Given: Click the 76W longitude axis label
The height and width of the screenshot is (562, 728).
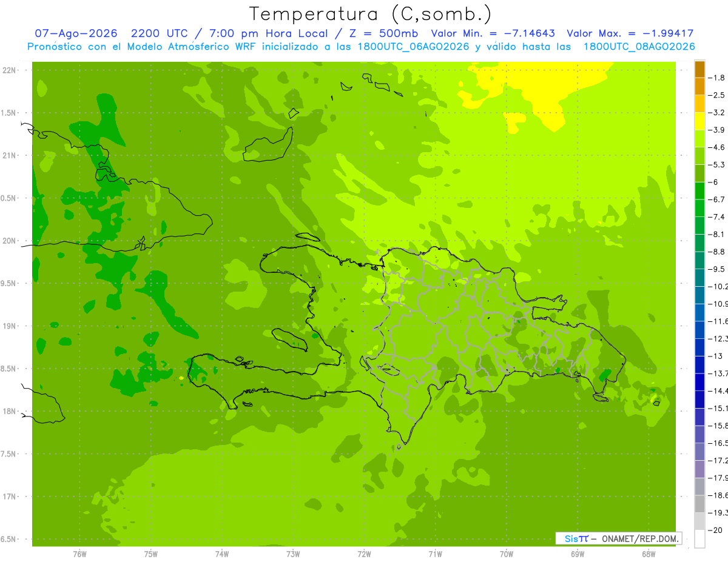Looking at the screenshot, I should [x=79, y=554].
